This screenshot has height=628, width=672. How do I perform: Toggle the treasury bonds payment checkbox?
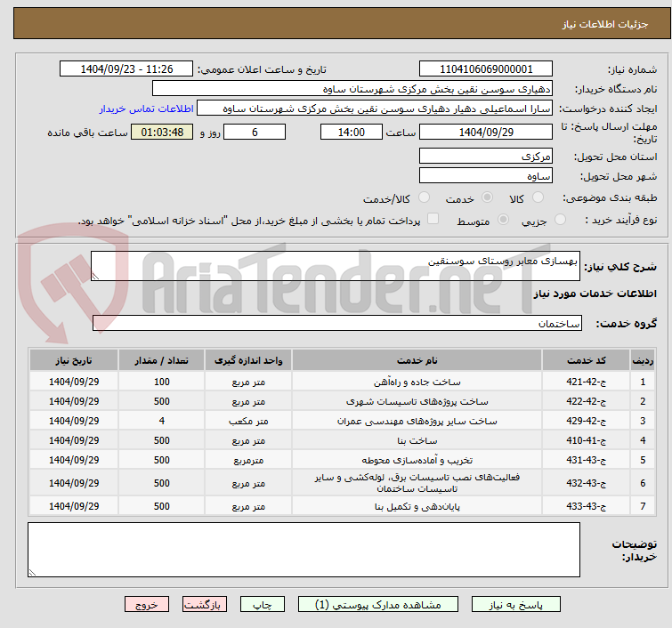(433, 220)
